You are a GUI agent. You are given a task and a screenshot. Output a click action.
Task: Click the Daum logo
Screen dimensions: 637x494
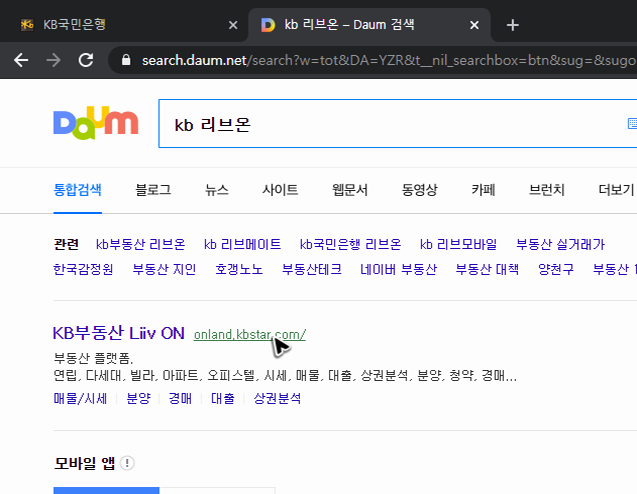(x=96, y=123)
